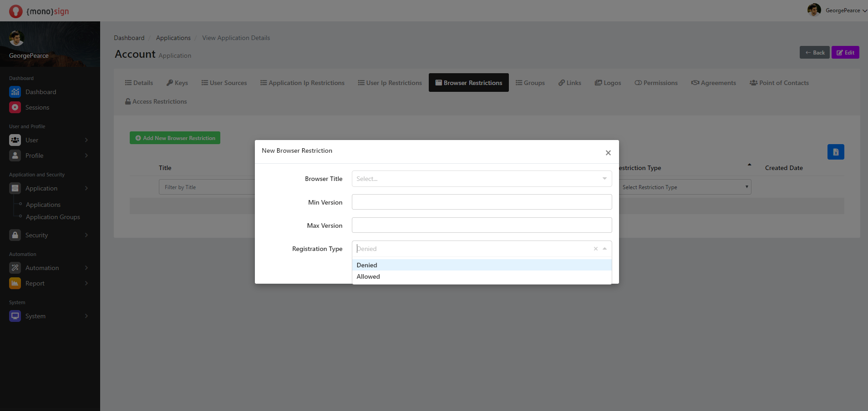The height and width of the screenshot is (411, 868).
Task: Open the Dashboard chart icon in sidebar
Action: tap(15, 92)
